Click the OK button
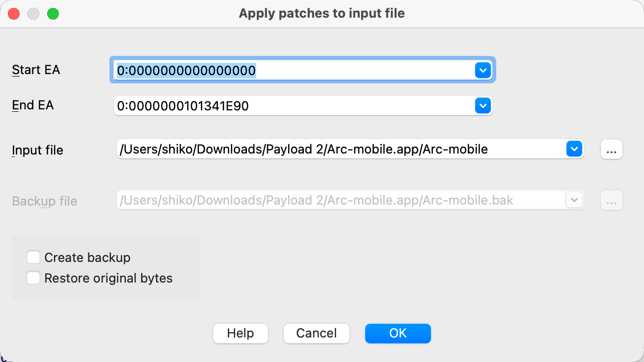 (x=398, y=334)
